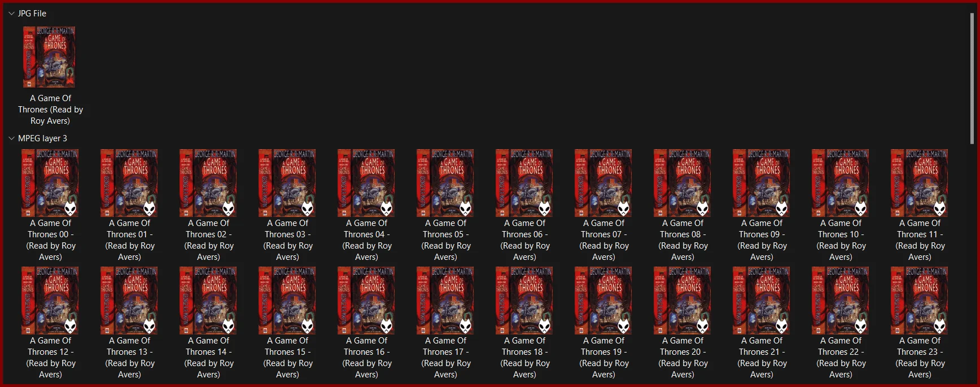This screenshot has height=387, width=980.
Task: Select the A Game Of Thrones 13 file icon
Action: [129, 301]
